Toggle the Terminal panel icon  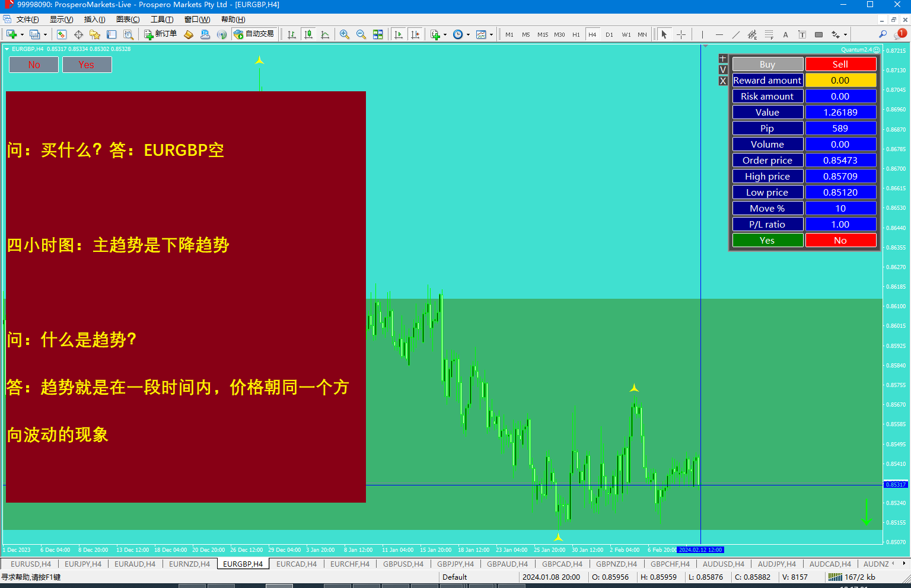click(112, 34)
